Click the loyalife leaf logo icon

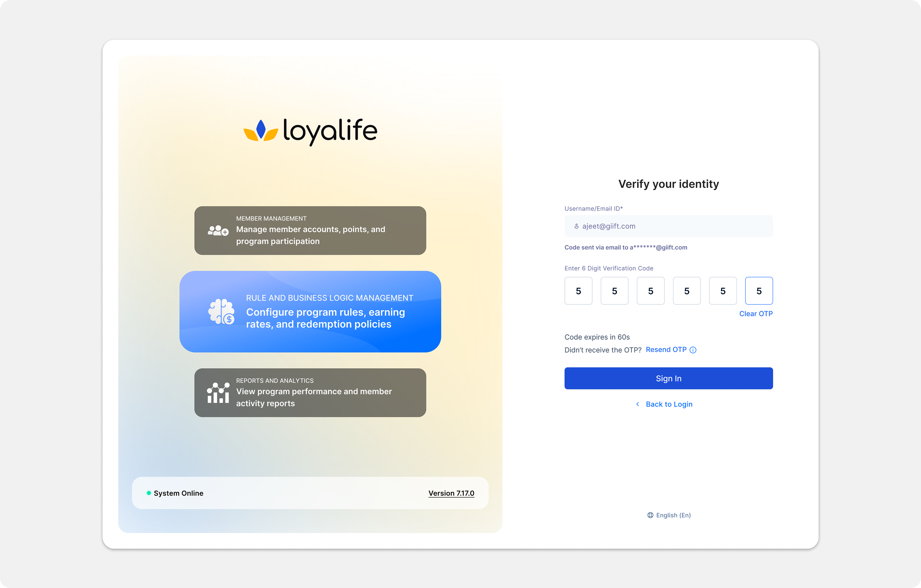(261, 131)
